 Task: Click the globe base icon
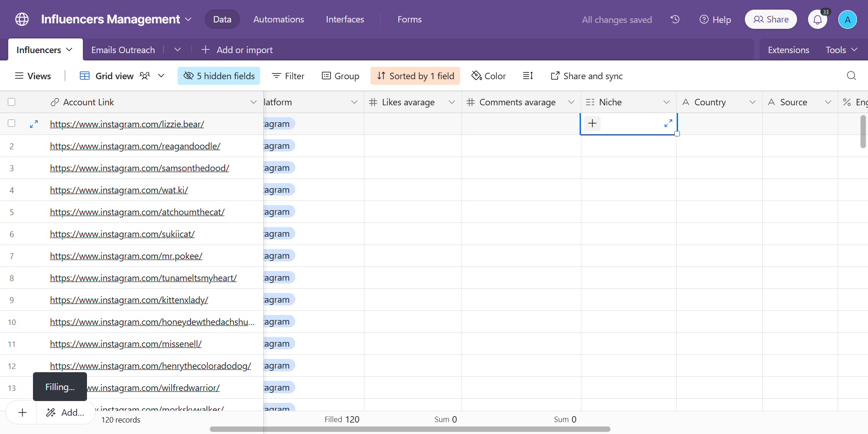22,19
